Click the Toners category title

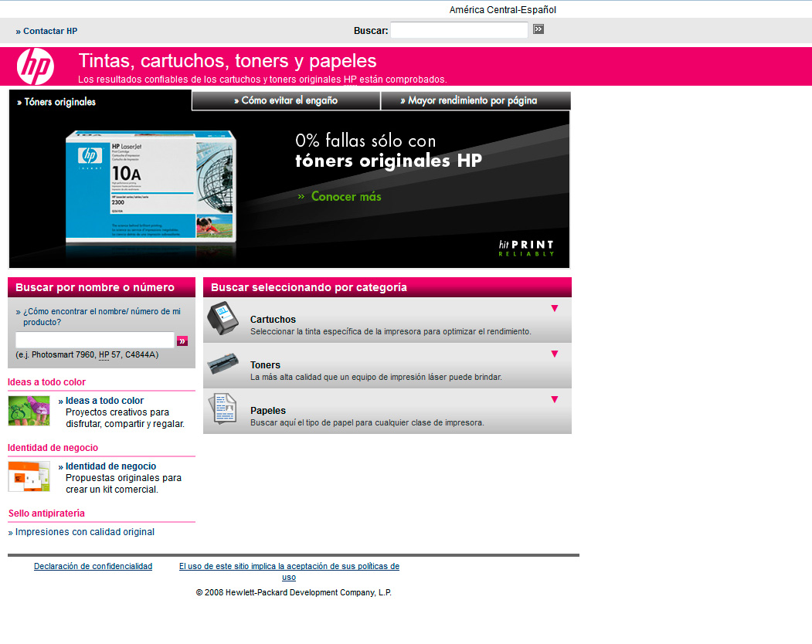point(265,365)
